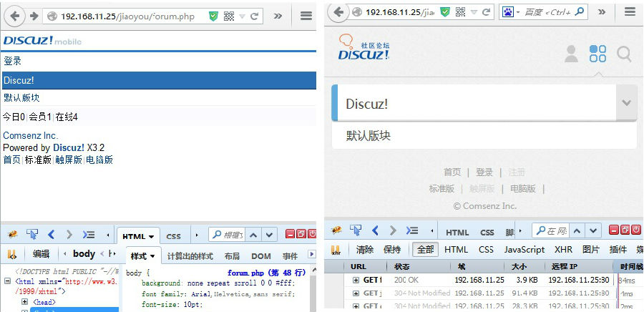The image size is (644, 312).
Task: Toggle 保持 persist button in Net panel
Action: [392, 249]
